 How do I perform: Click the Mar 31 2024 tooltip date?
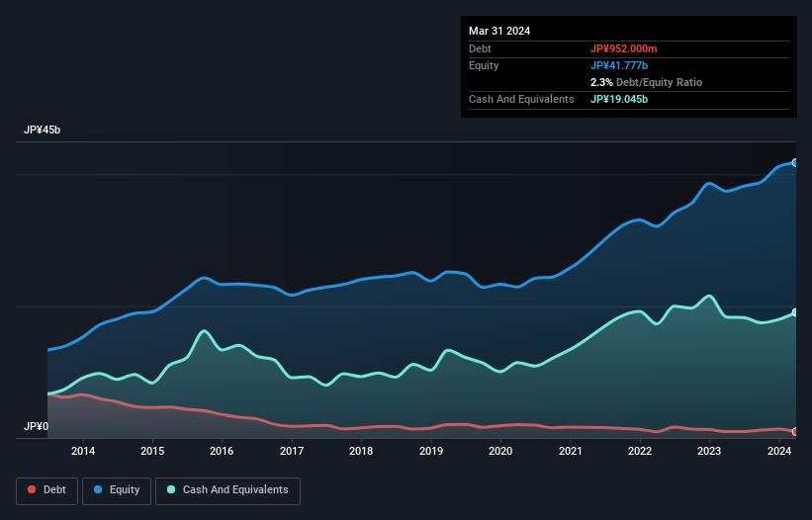(x=499, y=31)
